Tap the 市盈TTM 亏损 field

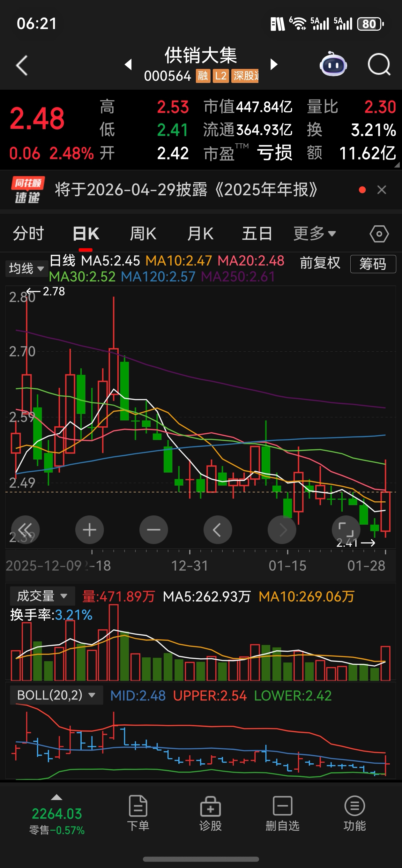248,153
